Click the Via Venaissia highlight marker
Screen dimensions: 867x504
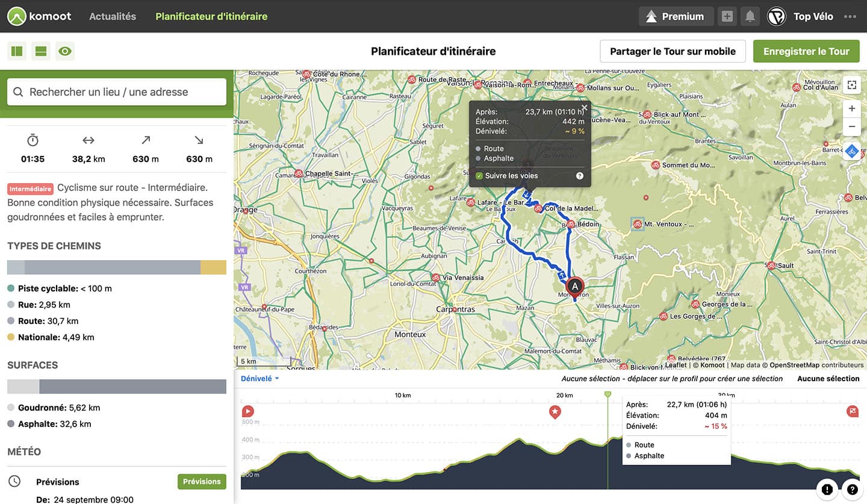pyautogui.click(x=437, y=278)
